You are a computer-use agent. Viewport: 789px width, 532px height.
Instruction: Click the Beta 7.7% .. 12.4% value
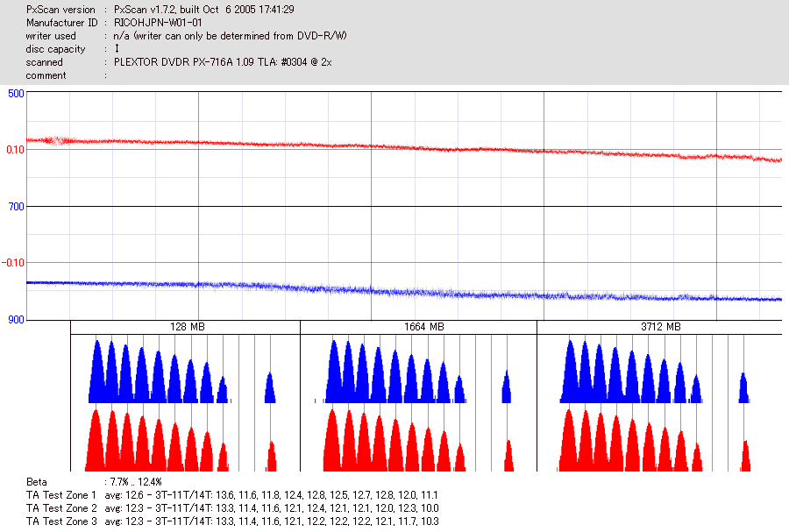[137, 482]
